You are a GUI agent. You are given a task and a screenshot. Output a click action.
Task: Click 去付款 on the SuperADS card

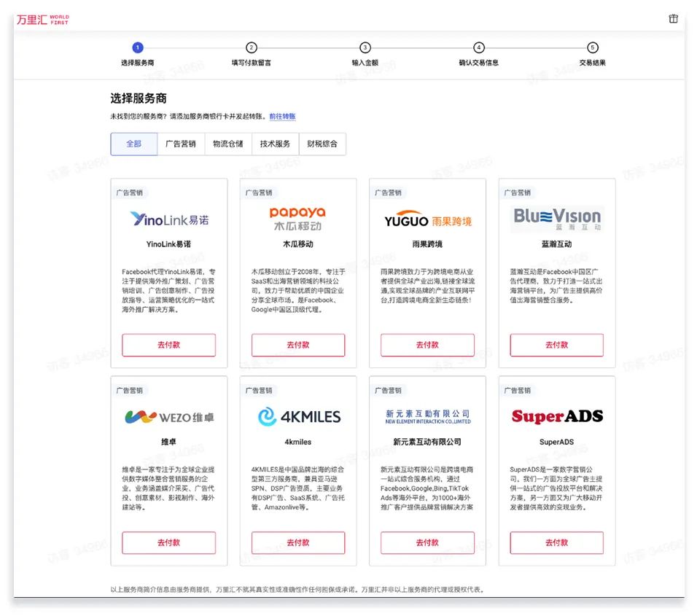coord(556,542)
